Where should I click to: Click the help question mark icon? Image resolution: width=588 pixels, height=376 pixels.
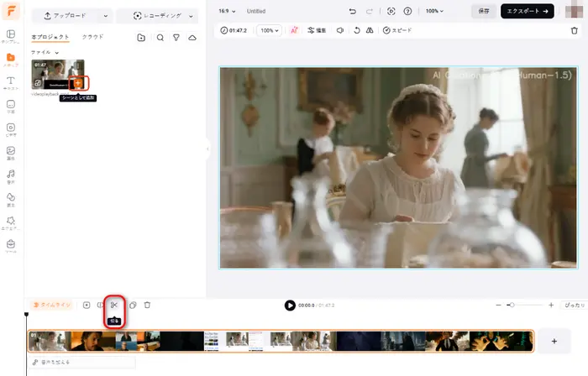(407, 11)
